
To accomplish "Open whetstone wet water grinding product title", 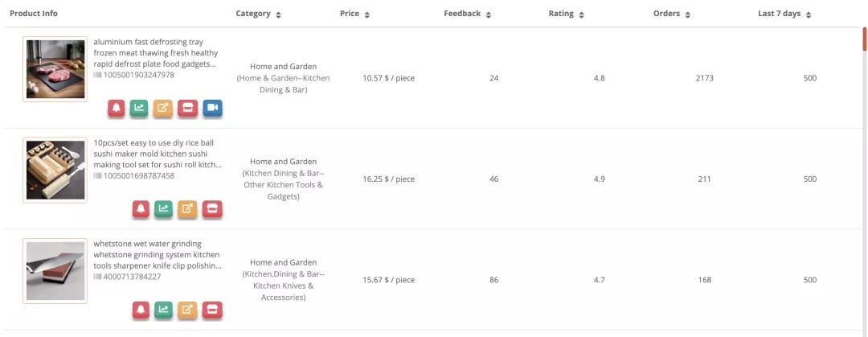I will tap(158, 255).
